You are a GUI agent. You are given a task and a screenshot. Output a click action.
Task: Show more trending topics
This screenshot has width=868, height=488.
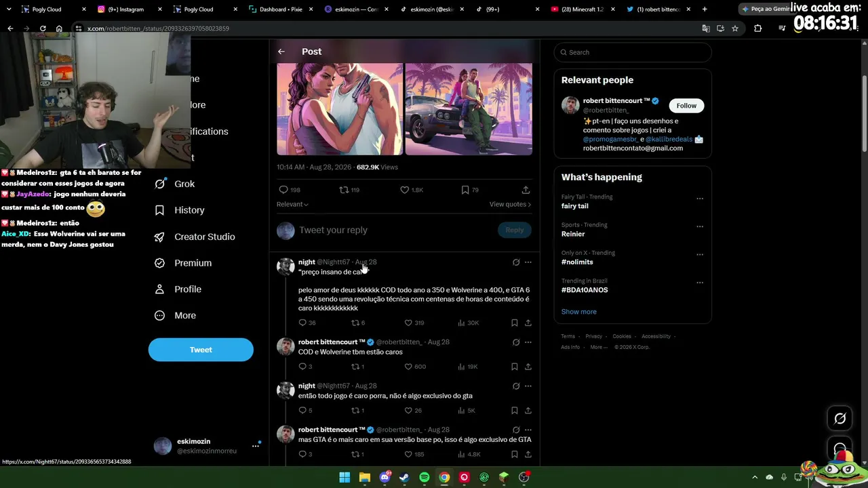(579, 312)
